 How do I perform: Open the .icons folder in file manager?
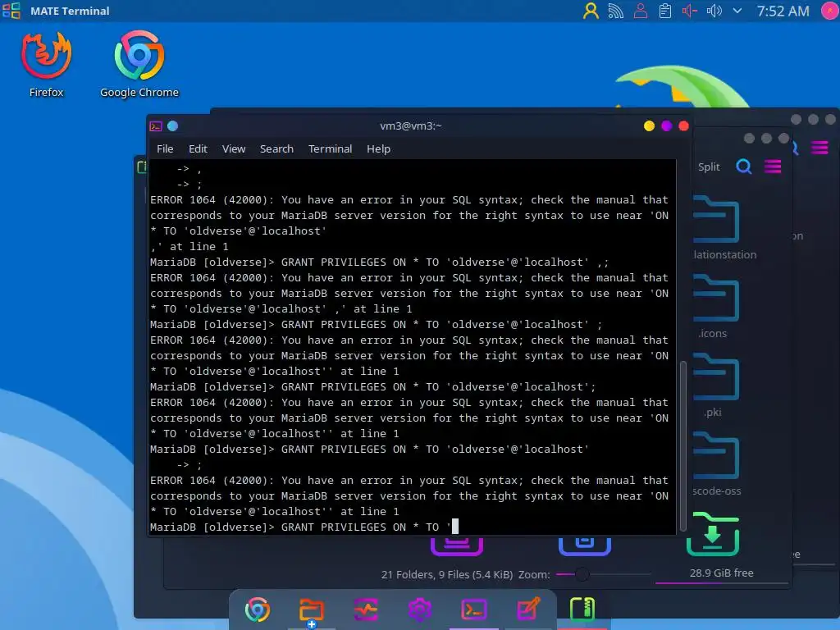715,307
